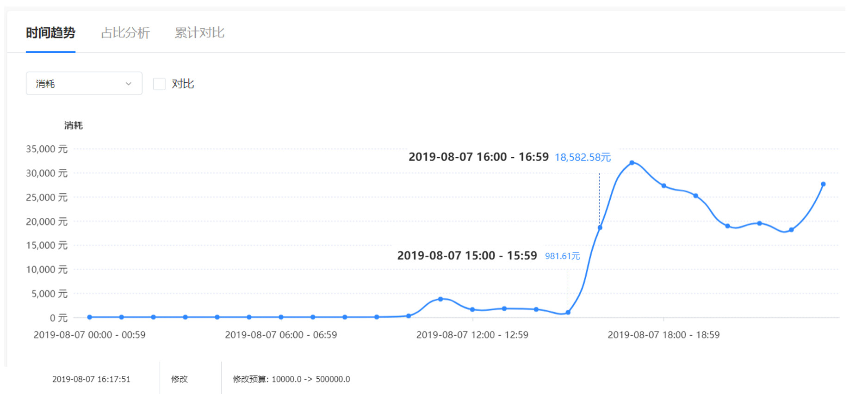Click the data point at 18:00 - 18:59
The height and width of the screenshot is (394, 868).
click(663, 186)
